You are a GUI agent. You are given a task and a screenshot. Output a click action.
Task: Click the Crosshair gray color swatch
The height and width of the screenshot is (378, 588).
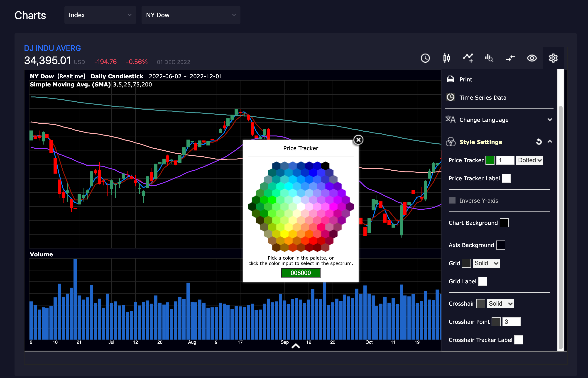pyautogui.click(x=480, y=304)
